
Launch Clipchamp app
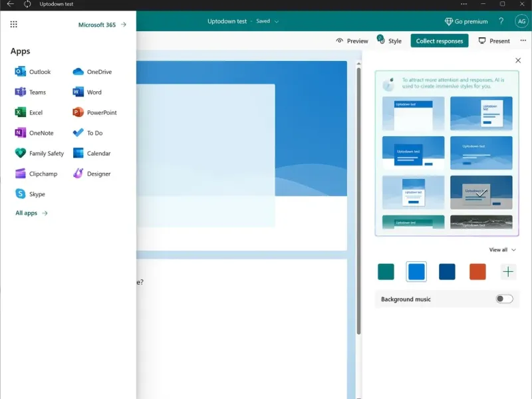(37, 174)
